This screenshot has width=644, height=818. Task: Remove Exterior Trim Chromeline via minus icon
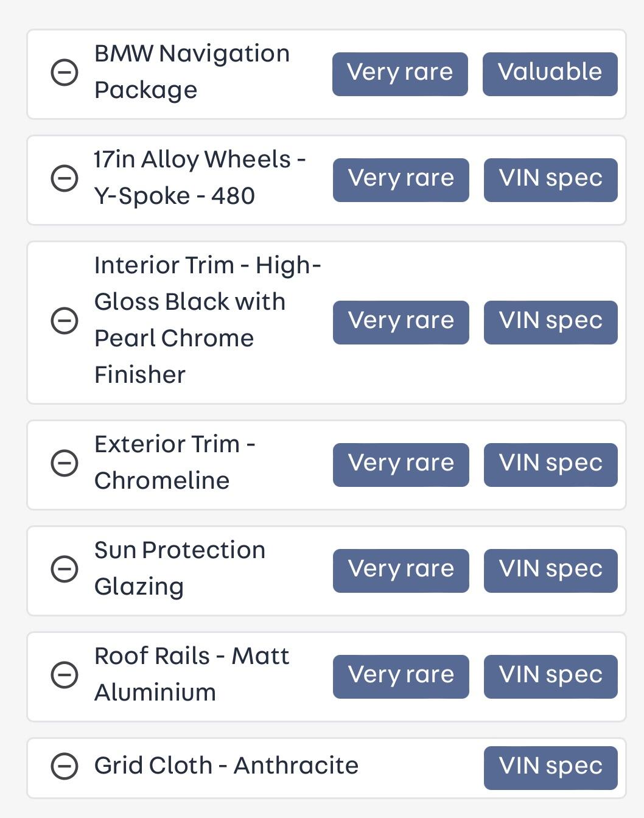[x=64, y=463]
